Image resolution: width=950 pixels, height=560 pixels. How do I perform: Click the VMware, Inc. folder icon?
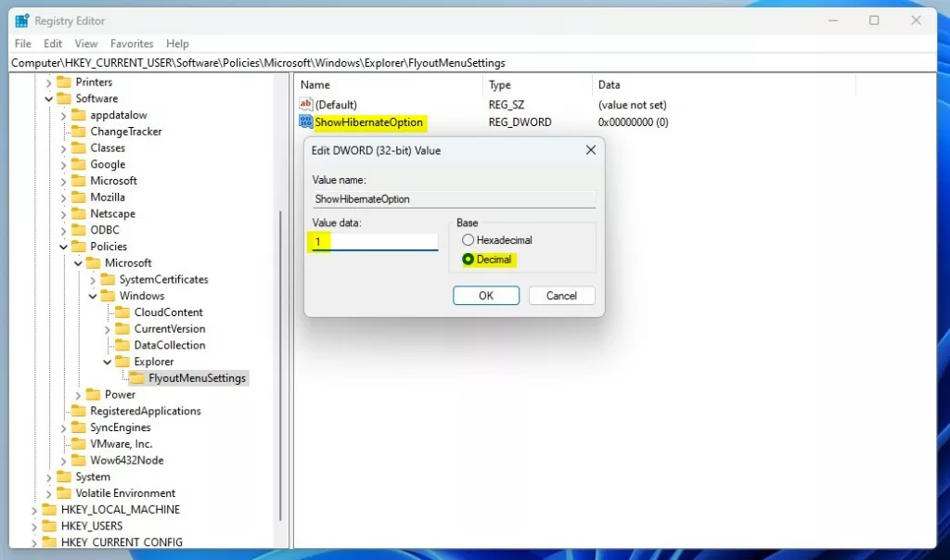pos(79,444)
